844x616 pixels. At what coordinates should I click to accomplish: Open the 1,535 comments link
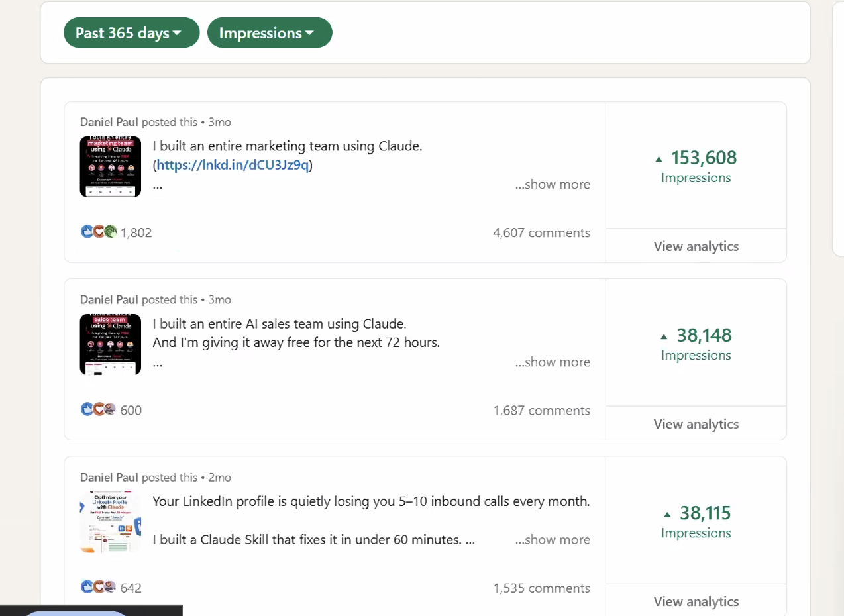541,588
